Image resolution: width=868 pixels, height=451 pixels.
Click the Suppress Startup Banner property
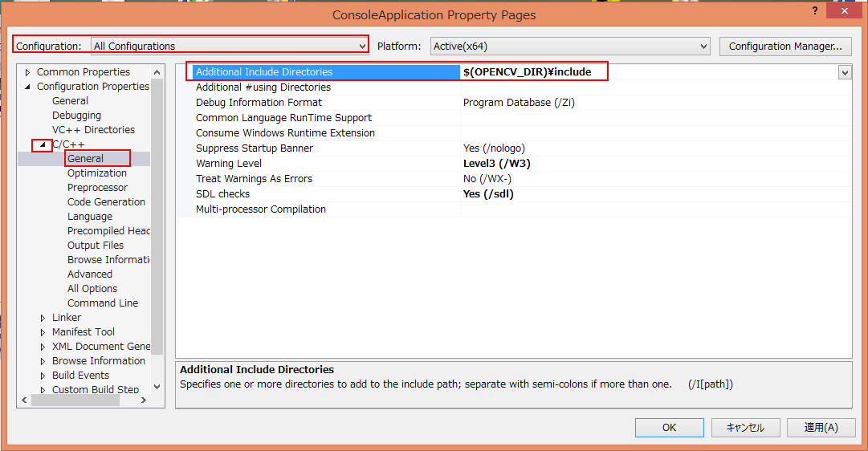pos(254,148)
